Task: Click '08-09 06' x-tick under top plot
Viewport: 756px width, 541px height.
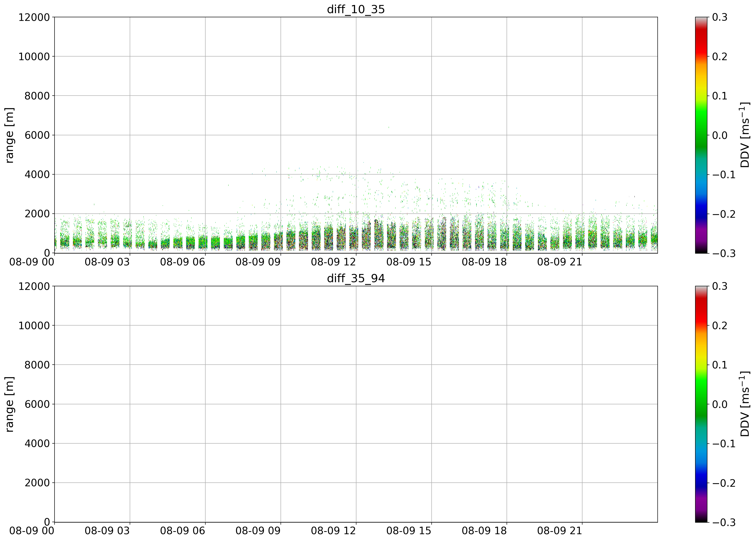Action: 182,262
